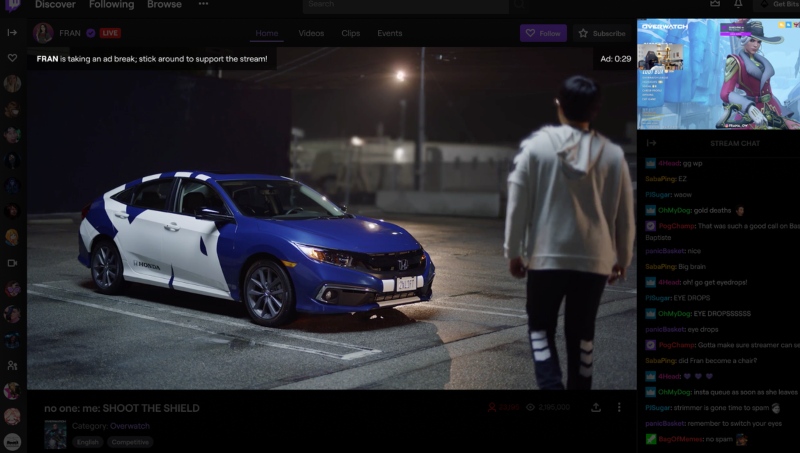Click chat message panicBasket: nice

pos(673,251)
